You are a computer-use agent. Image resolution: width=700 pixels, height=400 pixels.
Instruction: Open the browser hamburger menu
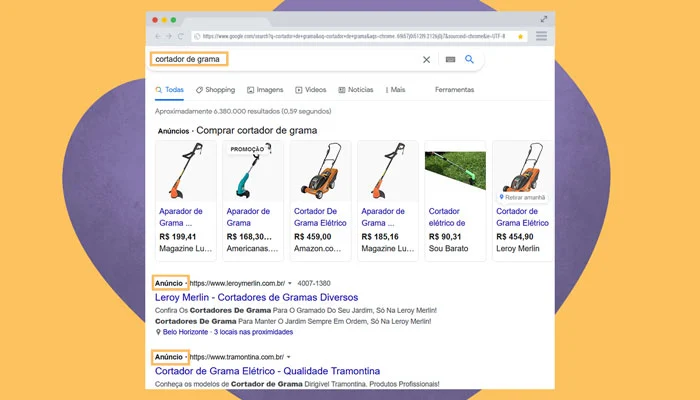[x=542, y=36]
